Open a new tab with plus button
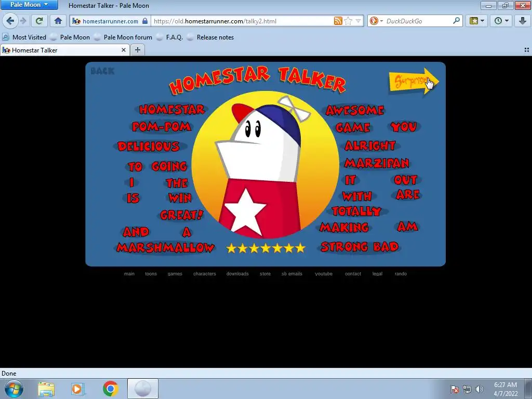This screenshot has height=399, width=532. 137,50
